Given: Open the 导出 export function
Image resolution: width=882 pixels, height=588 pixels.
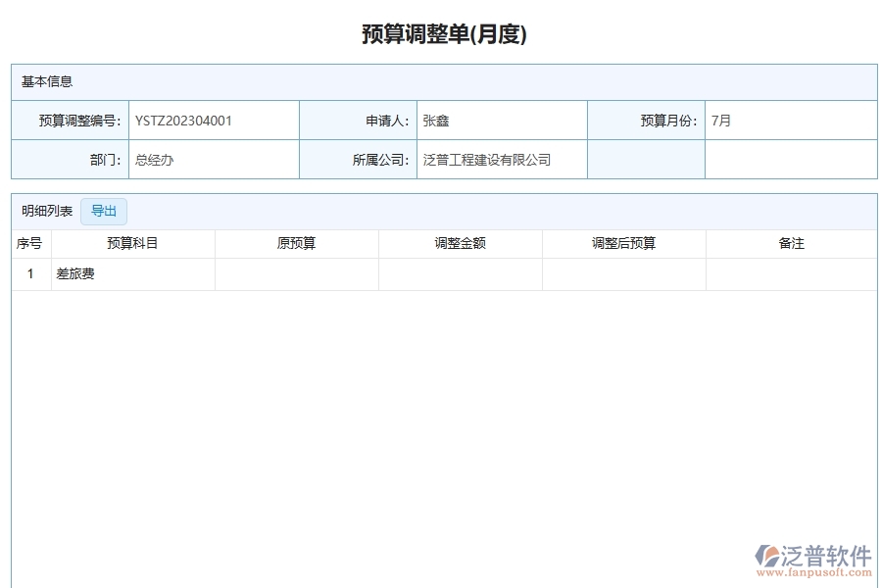Looking at the screenshot, I should pos(104,211).
